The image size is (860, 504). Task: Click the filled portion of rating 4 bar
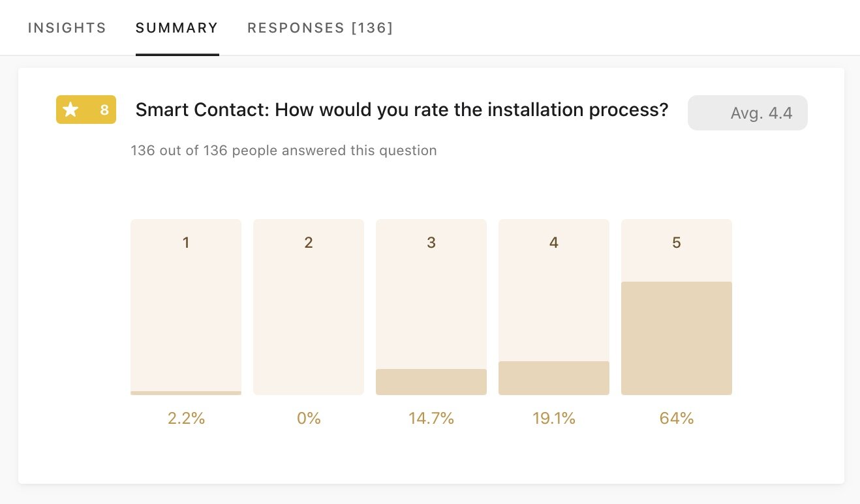point(554,378)
